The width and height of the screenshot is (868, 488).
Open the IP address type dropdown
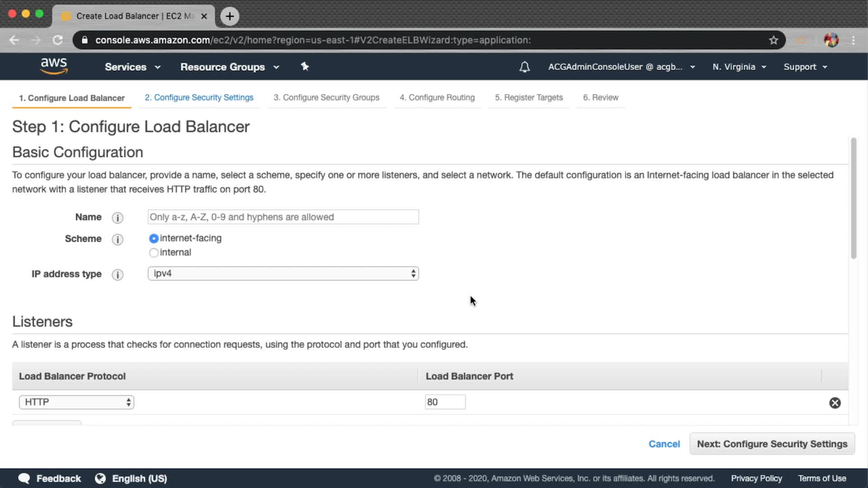pos(283,273)
